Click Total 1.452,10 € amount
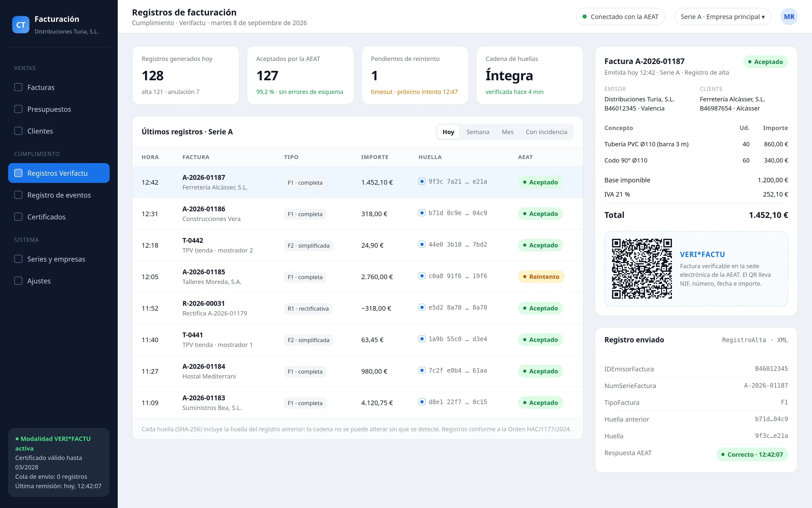This screenshot has height=508, width=812. (x=768, y=215)
